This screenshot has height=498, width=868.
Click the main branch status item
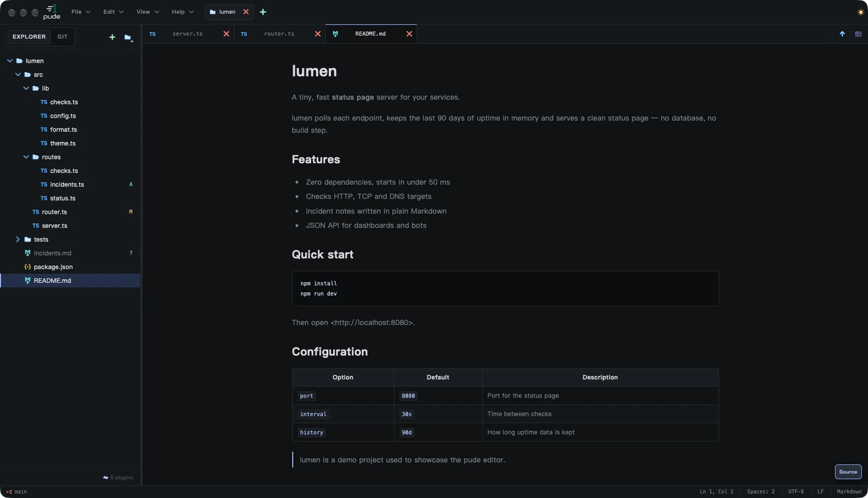[17, 492]
